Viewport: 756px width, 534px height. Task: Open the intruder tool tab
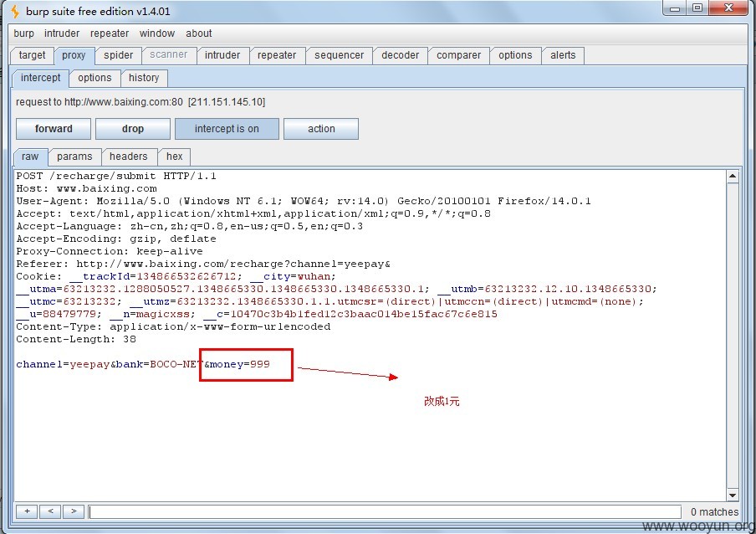pyautogui.click(x=222, y=55)
